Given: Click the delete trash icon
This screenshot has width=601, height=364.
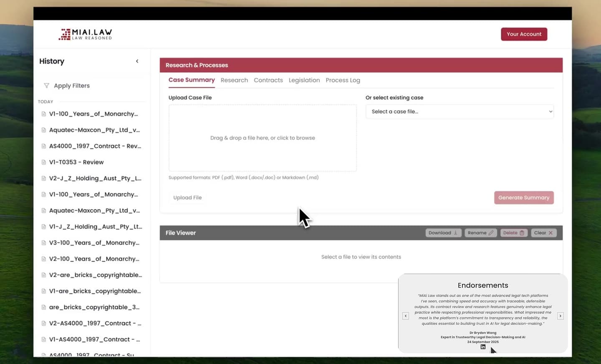Looking at the screenshot, I should pyautogui.click(x=522, y=233).
